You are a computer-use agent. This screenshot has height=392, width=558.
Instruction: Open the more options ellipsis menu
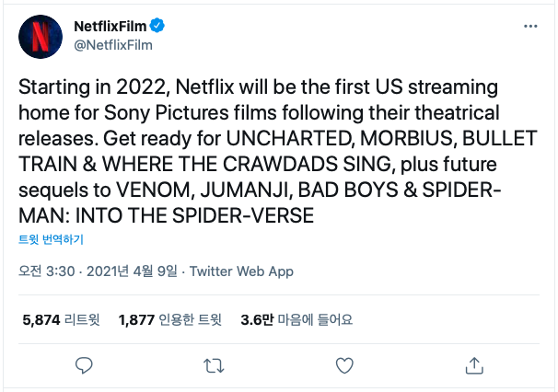(530, 27)
